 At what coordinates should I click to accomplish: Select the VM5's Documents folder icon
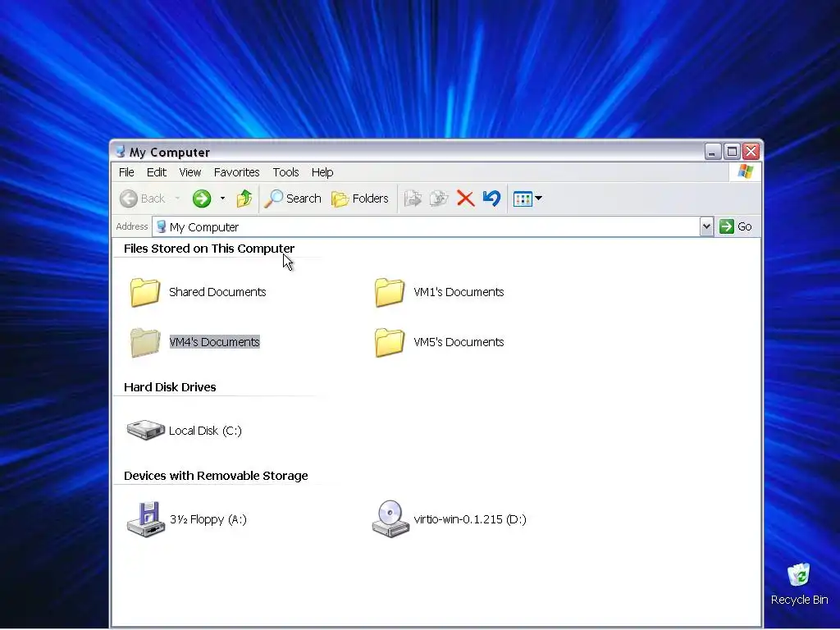coord(390,342)
